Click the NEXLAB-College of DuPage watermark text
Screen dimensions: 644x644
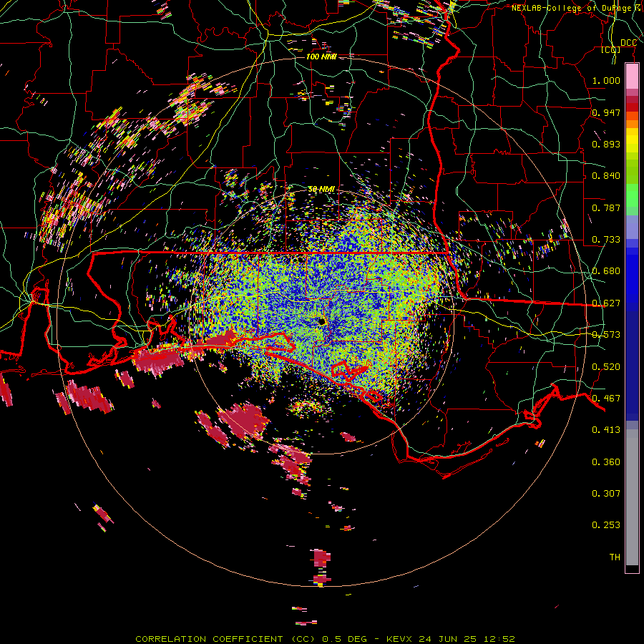tap(577, 8)
